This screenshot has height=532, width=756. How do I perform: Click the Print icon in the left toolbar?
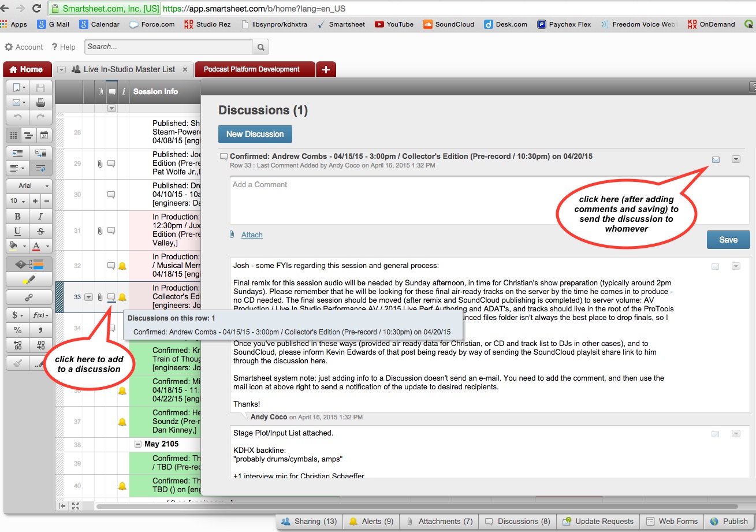[x=40, y=103]
